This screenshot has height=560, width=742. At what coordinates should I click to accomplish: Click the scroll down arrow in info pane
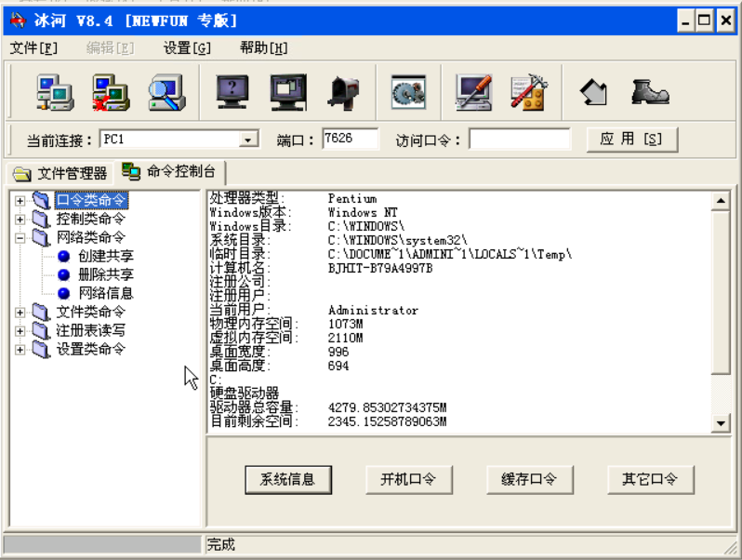(x=721, y=423)
